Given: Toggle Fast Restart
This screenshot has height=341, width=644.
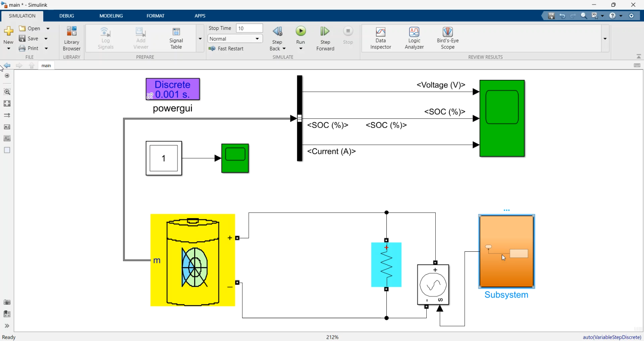Looking at the screenshot, I should coord(226,49).
